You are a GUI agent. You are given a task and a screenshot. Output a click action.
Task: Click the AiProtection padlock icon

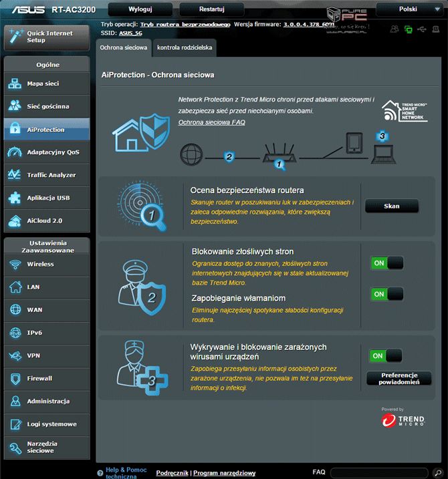click(15, 129)
